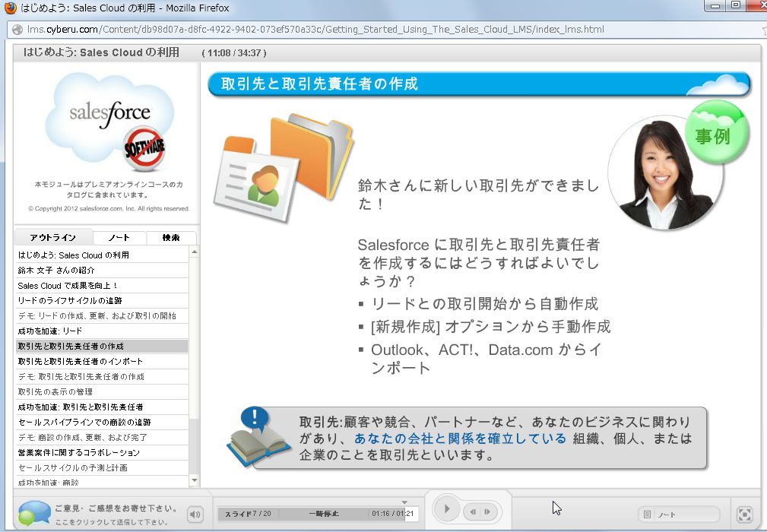Click the Salesforce no-software logo
This screenshot has height=532, width=767.
109,122
